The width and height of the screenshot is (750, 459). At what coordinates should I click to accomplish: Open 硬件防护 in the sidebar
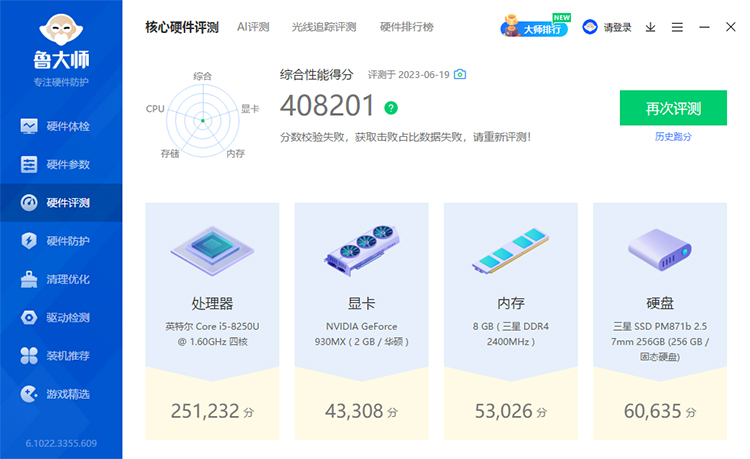point(61,241)
